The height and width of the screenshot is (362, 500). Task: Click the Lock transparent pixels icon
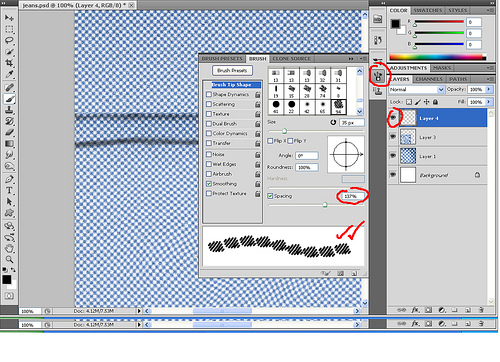409,102
